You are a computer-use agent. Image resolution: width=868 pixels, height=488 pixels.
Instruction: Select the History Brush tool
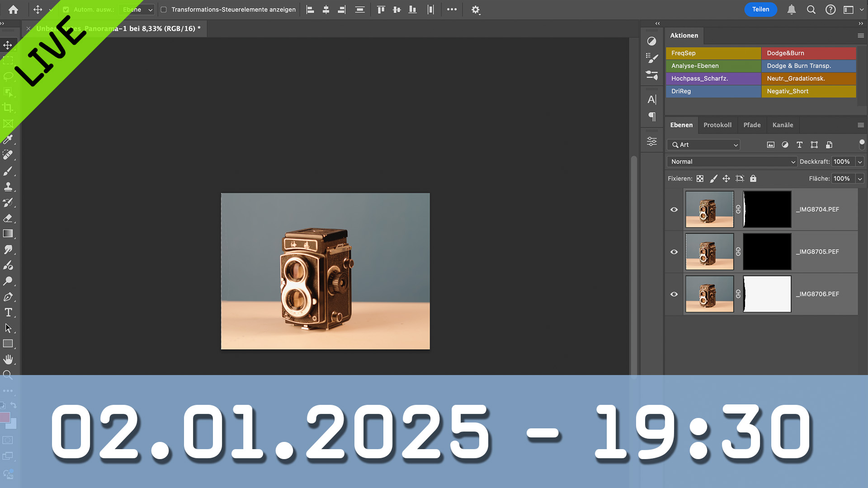[x=8, y=202]
